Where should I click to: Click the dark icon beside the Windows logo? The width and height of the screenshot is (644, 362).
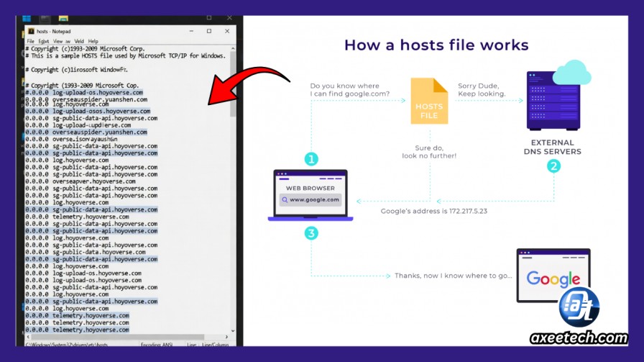tap(45, 19)
